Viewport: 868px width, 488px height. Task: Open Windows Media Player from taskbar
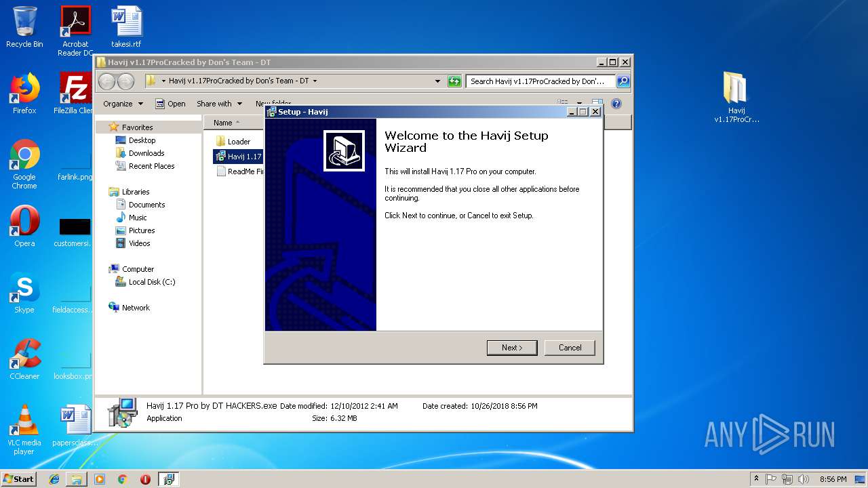point(100,479)
